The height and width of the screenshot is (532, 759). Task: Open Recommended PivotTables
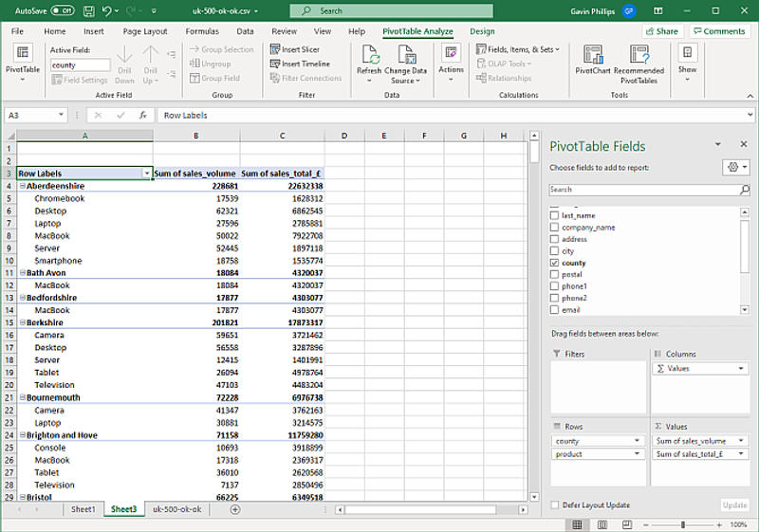pyautogui.click(x=639, y=56)
